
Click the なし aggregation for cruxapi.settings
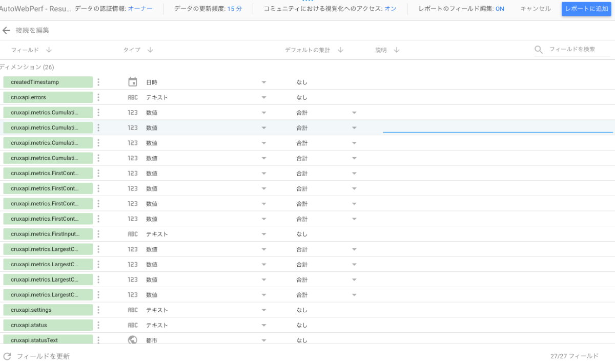click(302, 310)
